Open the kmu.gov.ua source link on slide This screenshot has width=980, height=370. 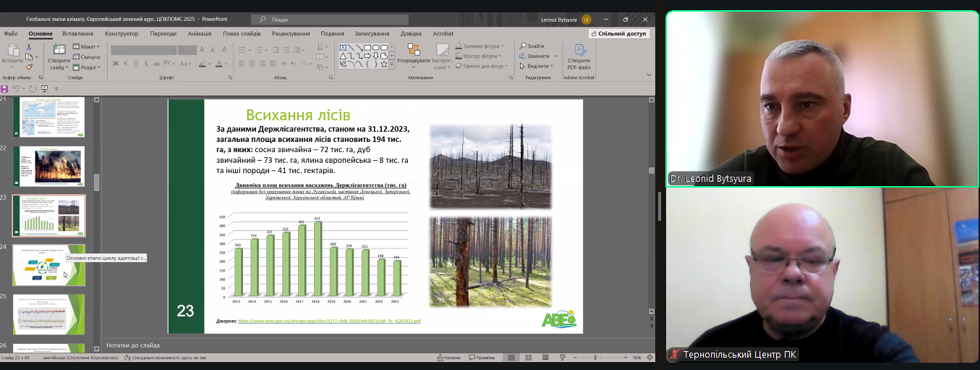click(x=329, y=321)
